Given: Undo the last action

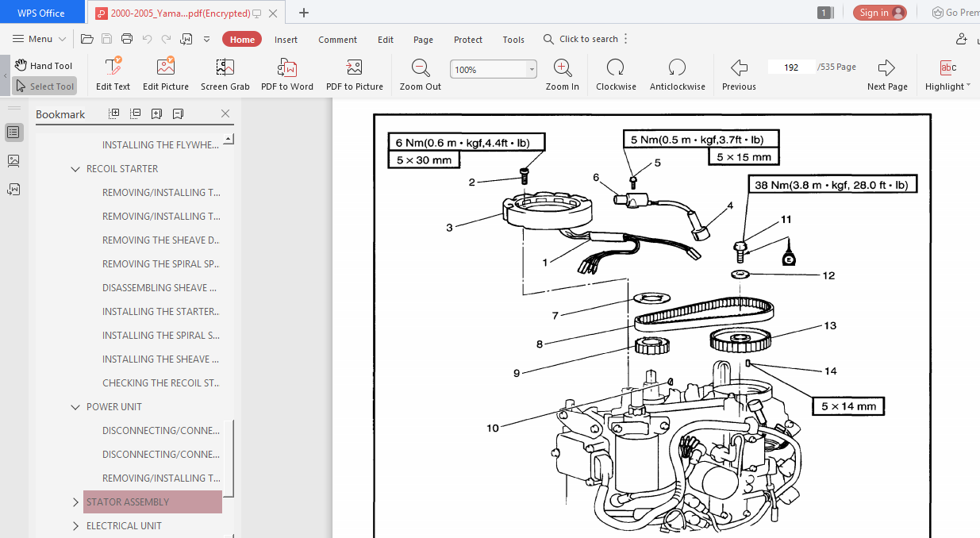Looking at the screenshot, I should [x=147, y=39].
